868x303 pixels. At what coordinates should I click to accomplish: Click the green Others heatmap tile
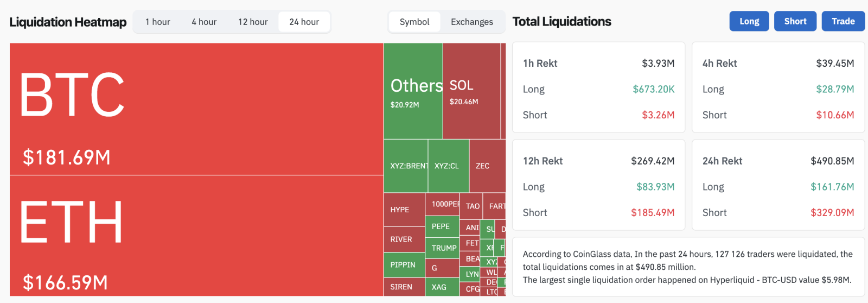[413, 91]
